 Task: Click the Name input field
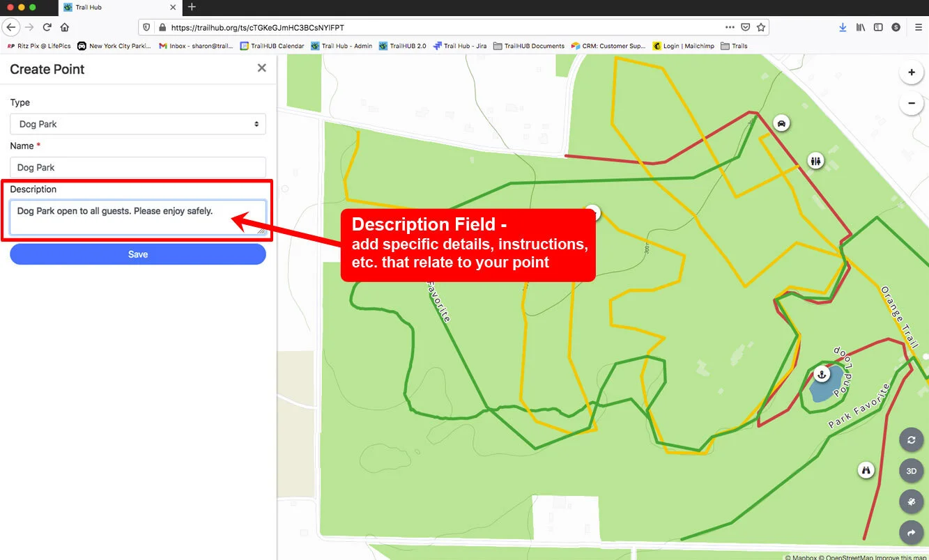[x=138, y=167]
